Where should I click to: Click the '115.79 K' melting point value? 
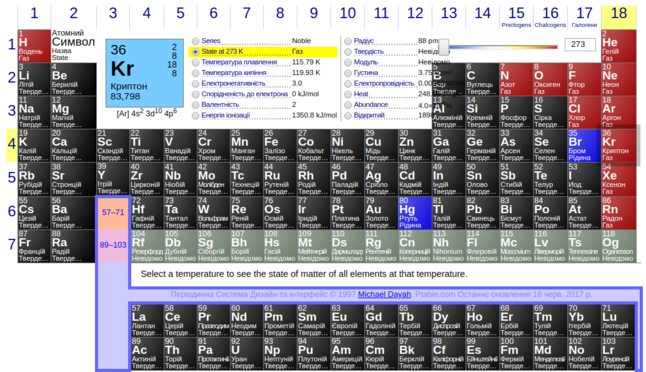point(306,62)
